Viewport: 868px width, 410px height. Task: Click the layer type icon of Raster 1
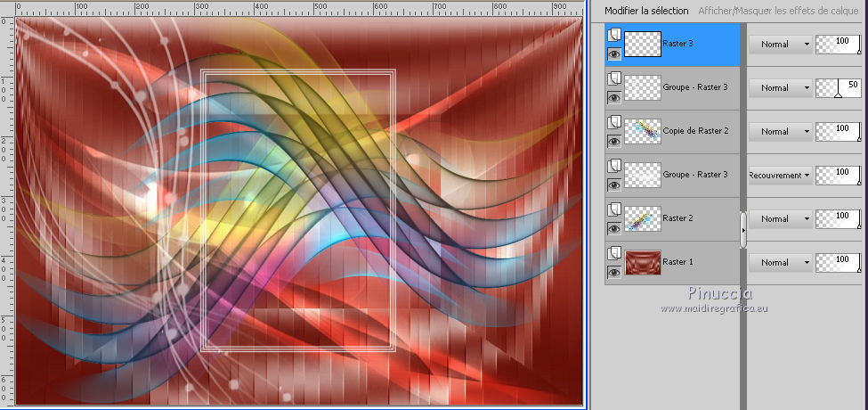coord(614,254)
